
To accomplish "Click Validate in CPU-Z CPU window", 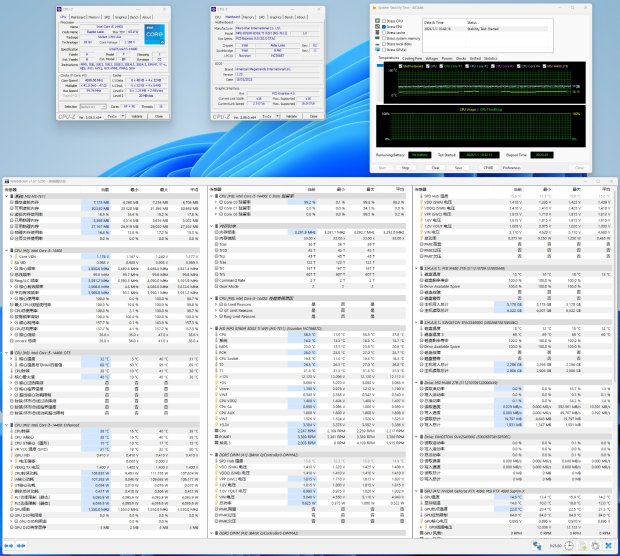I will coord(137,116).
